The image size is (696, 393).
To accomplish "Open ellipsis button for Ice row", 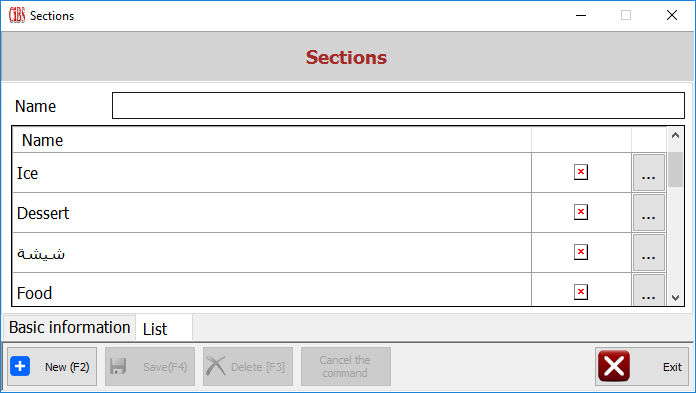I will coord(649,173).
